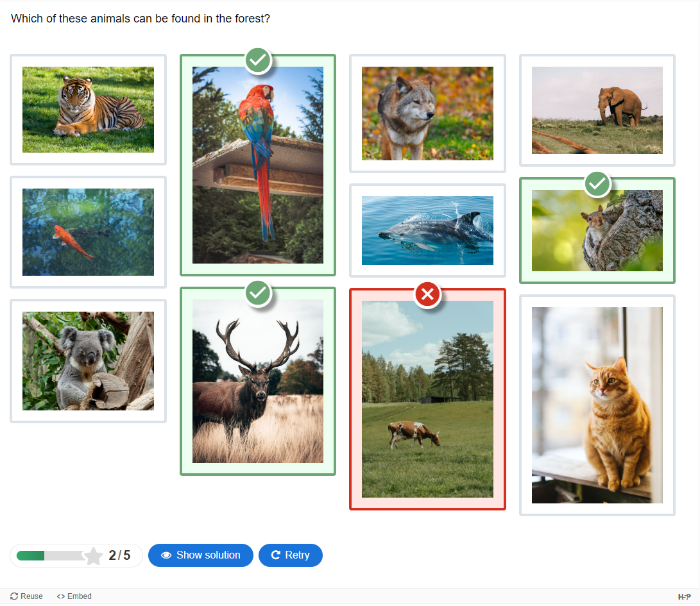Screen dimensions: 700x606
Task: Click the red X icon above the cow
Action: (428, 294)
